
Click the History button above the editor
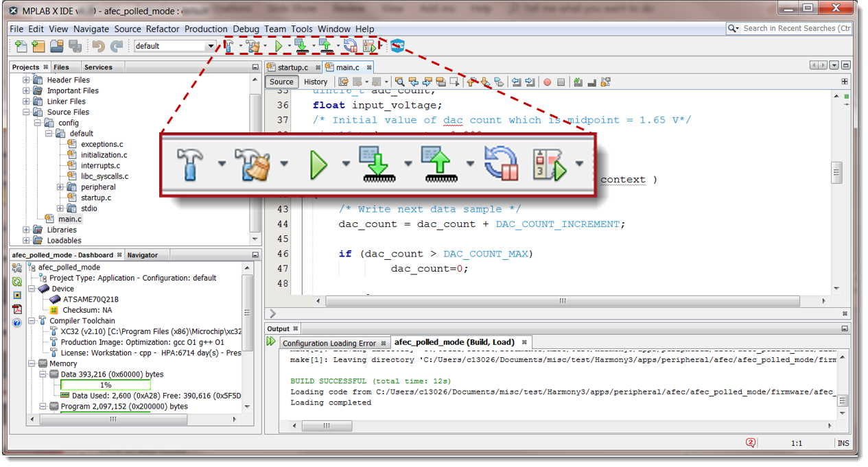(315, 82)
